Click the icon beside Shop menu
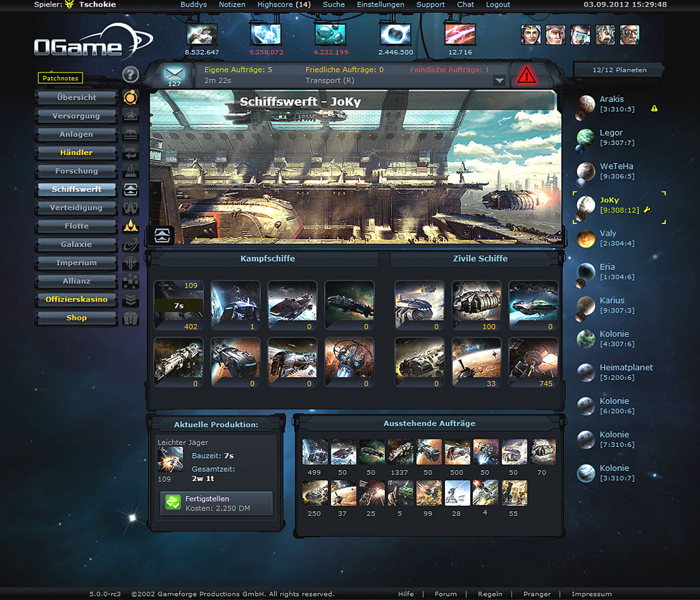700x600 pixels. tap(131, 318)
